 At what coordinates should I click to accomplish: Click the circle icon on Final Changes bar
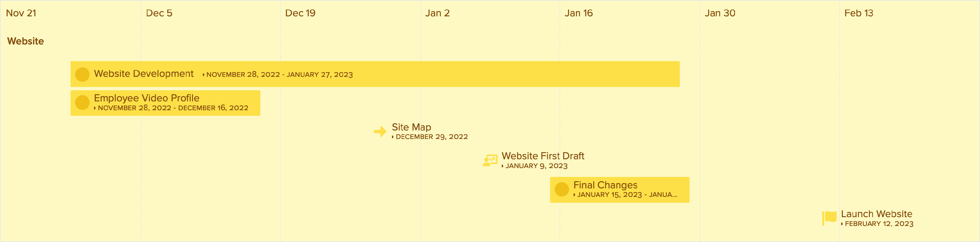562,189
